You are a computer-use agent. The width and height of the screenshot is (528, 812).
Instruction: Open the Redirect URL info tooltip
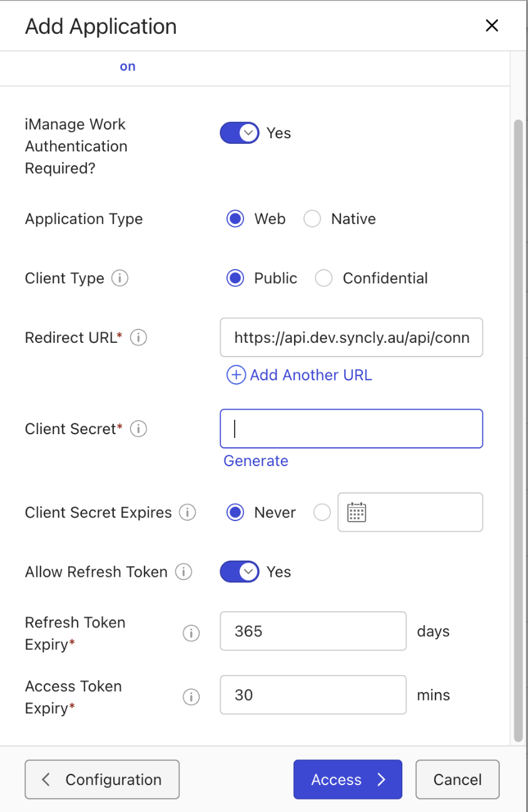(138, 337)
